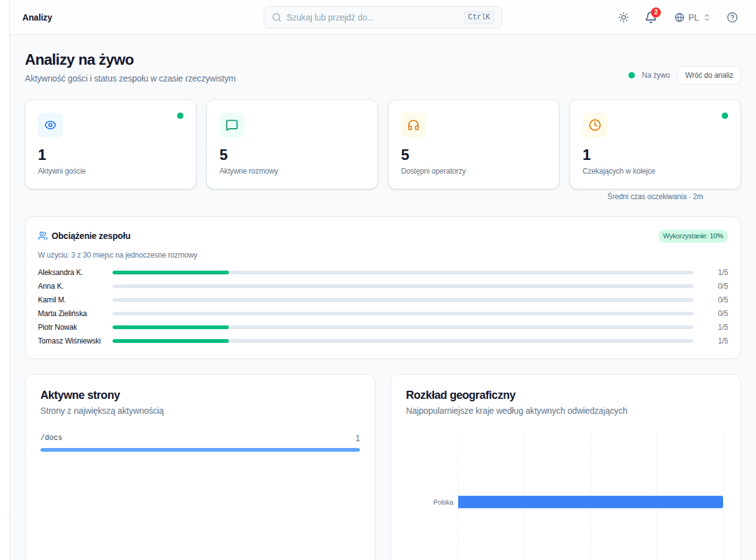The height and width of the screenshot is (560, 756).
Task: Toggle the light/dark theme sun icon
Action: [624, 17]
